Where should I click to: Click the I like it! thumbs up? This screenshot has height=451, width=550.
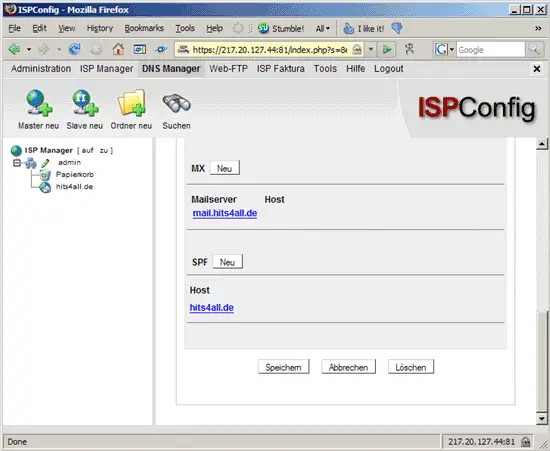pos(363,28)
